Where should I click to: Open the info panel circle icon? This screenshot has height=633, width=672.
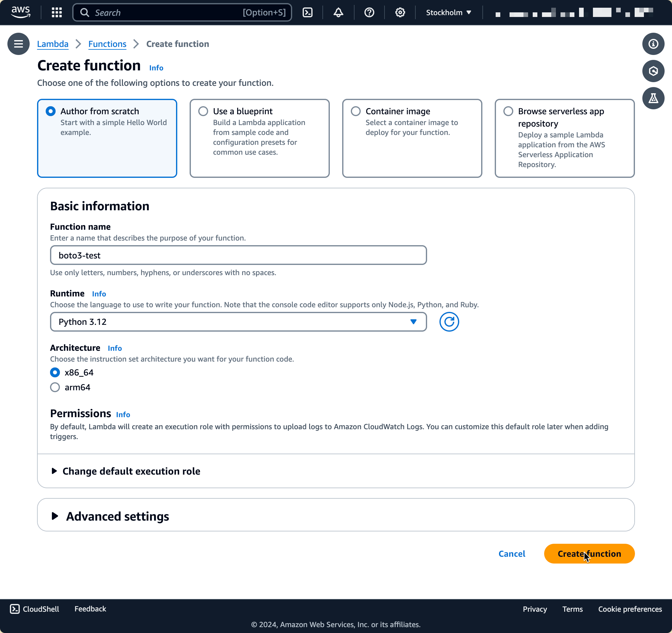pos(653,44)
